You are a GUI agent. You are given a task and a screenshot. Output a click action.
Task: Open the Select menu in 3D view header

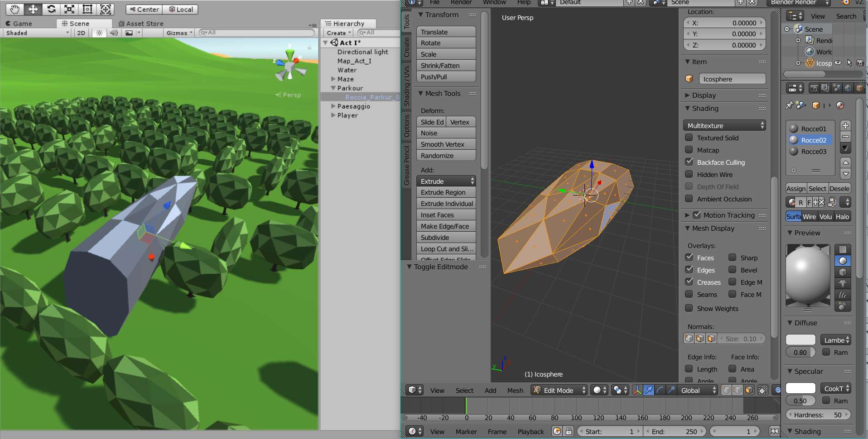pos(464,390)
